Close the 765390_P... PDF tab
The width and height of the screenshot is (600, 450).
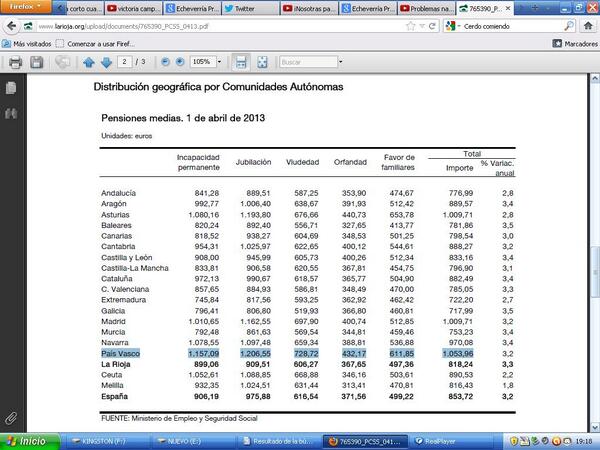508,8
